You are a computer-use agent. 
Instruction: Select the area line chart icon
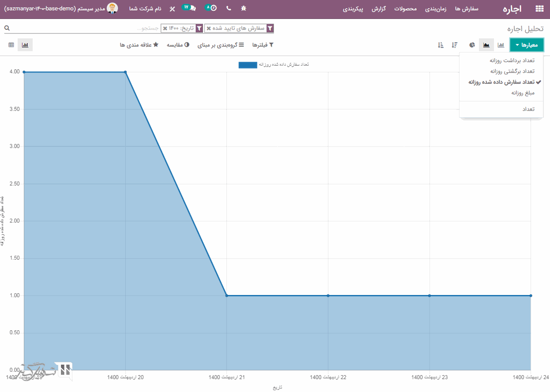pyautogui.click(x=486, y=45)
